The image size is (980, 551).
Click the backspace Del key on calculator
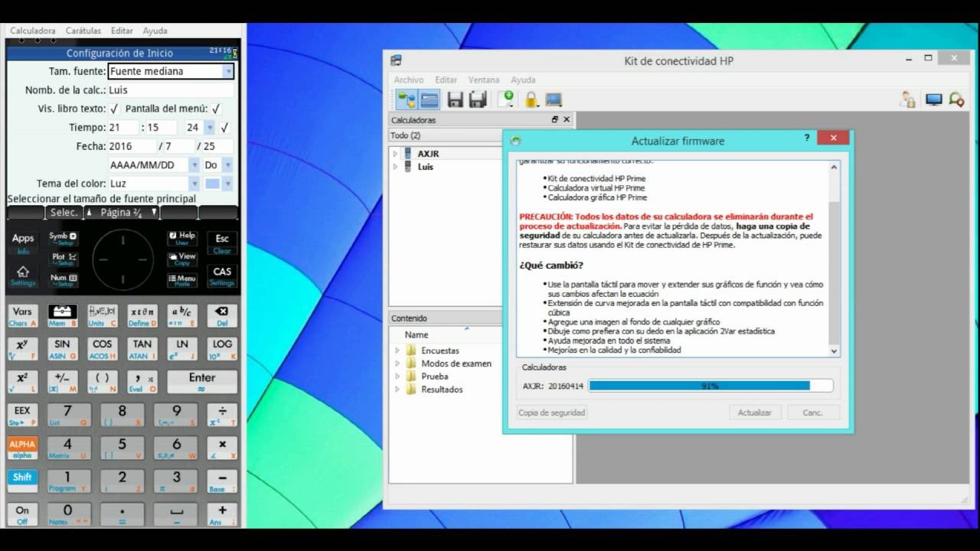[222, 315]
